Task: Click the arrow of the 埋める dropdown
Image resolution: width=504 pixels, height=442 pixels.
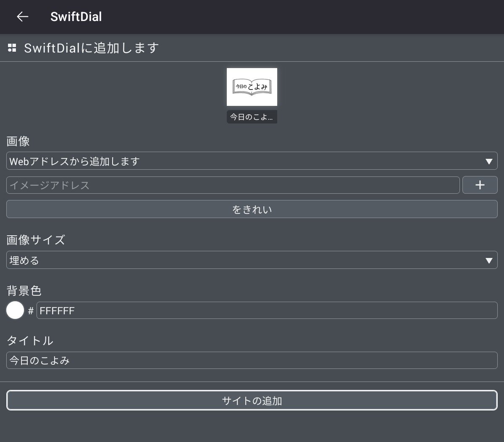Action: click(488, 260)
